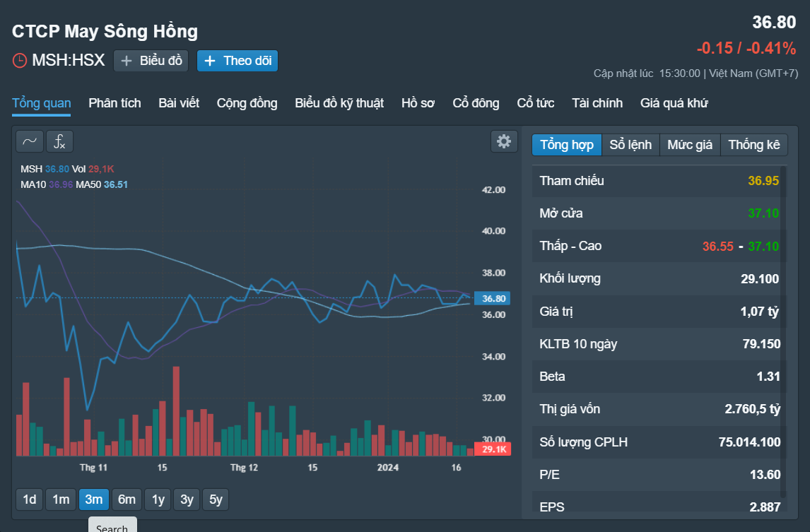Click the Vol 29,1K legend label
Viewport: 810px width, 532px height.
(x=93, y=169)
